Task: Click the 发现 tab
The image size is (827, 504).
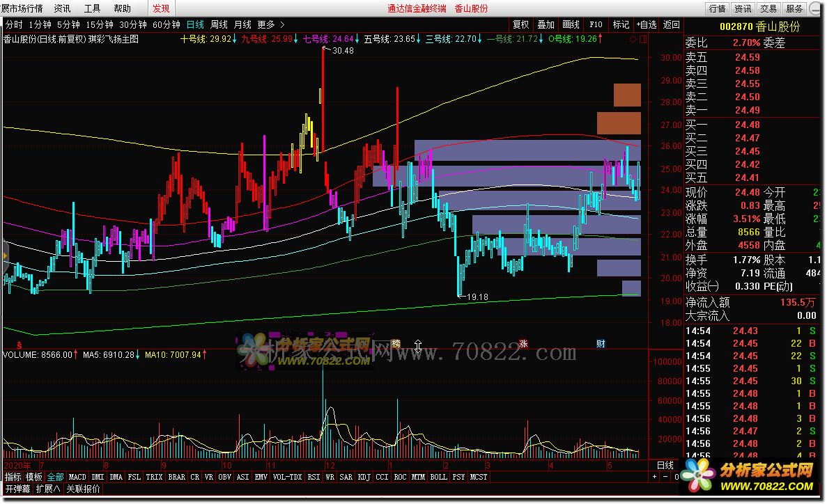Action: pyautogui.click(x=161, y=8)
